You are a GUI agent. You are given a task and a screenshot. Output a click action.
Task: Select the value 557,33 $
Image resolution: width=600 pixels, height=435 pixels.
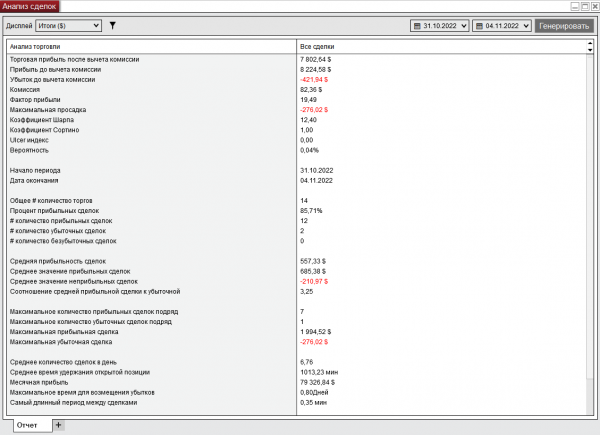click(x=313, y=261)
